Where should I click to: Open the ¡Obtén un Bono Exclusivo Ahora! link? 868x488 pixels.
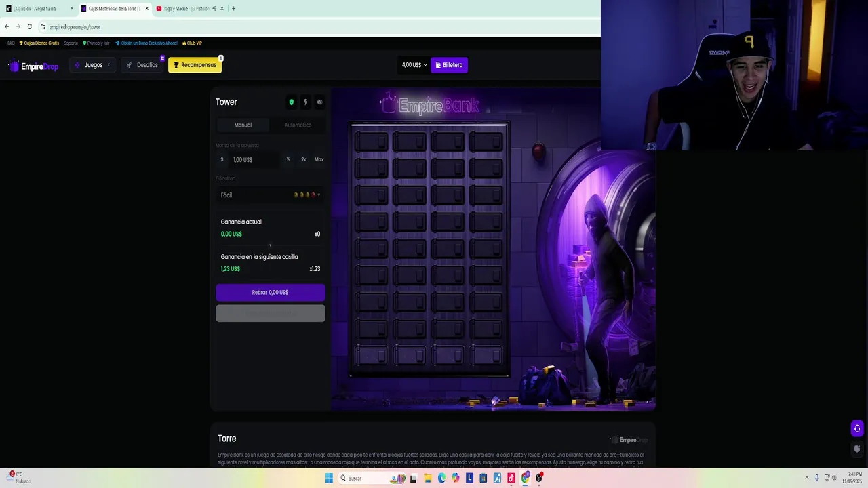(146, 43)
